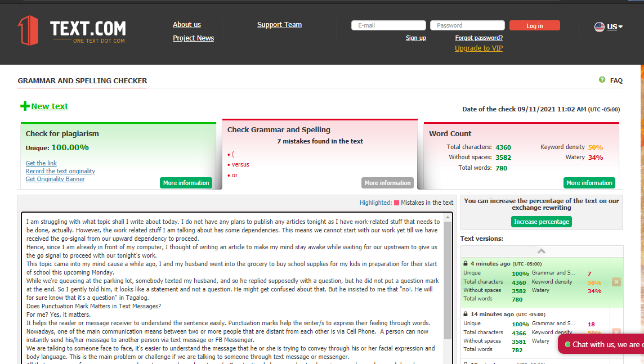
Task: Click Total words value 780 in Word Count
Action: 501,168
